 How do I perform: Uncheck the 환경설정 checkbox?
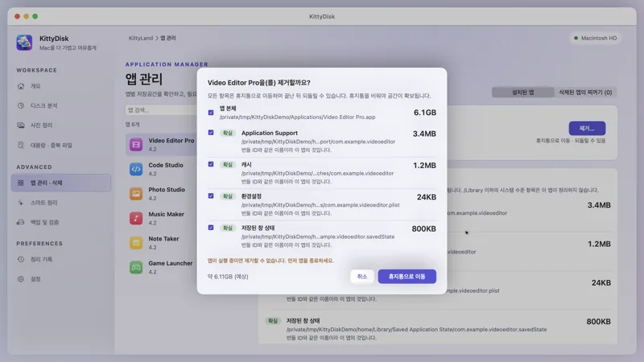211,195
